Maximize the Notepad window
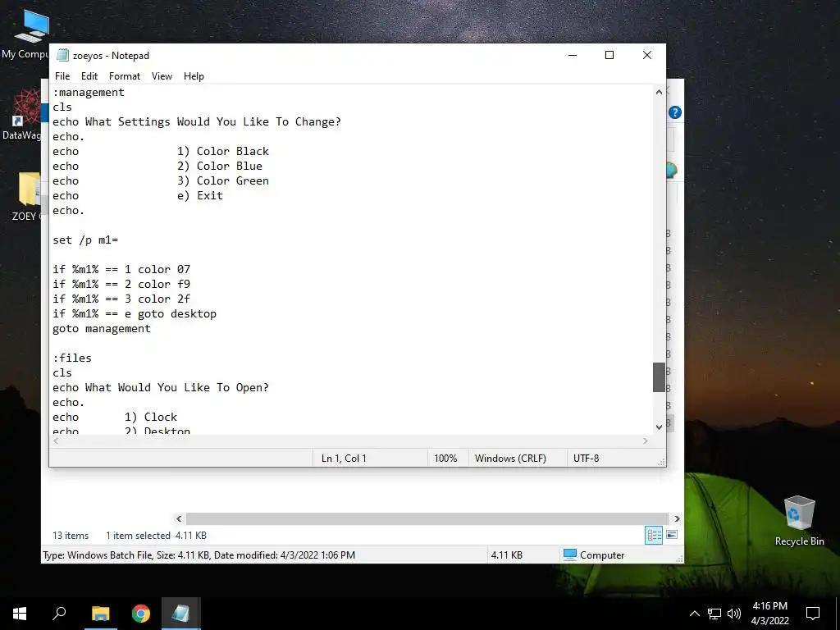Viewport: 840px width, 630px height. point(609,55)
